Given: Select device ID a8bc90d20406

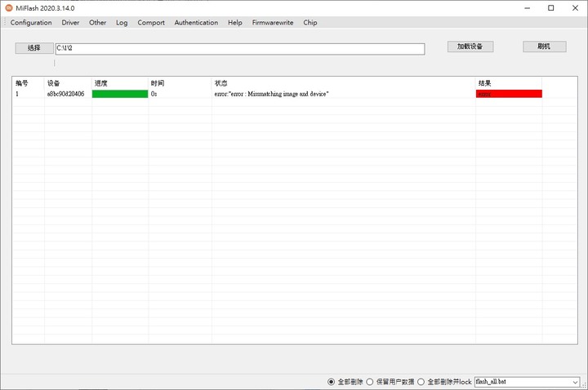Looking at the screenshot, I should pyautogui.click(x=65, y=94).
